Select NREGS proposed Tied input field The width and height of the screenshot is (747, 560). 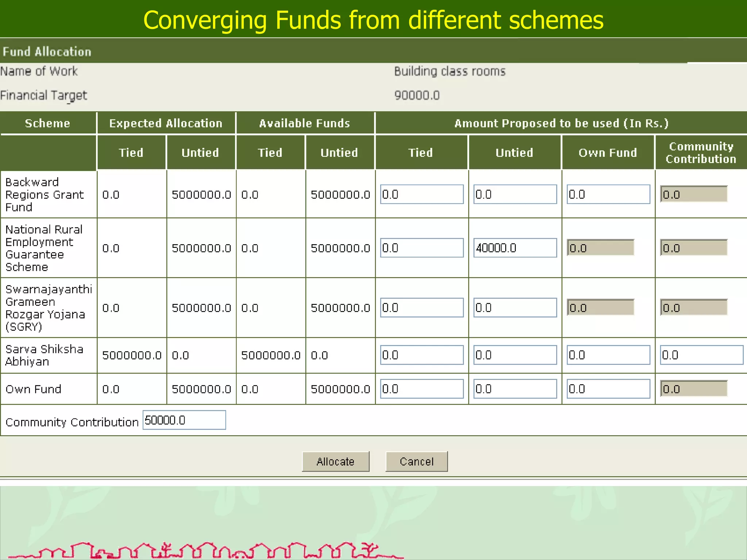point(422,248)
